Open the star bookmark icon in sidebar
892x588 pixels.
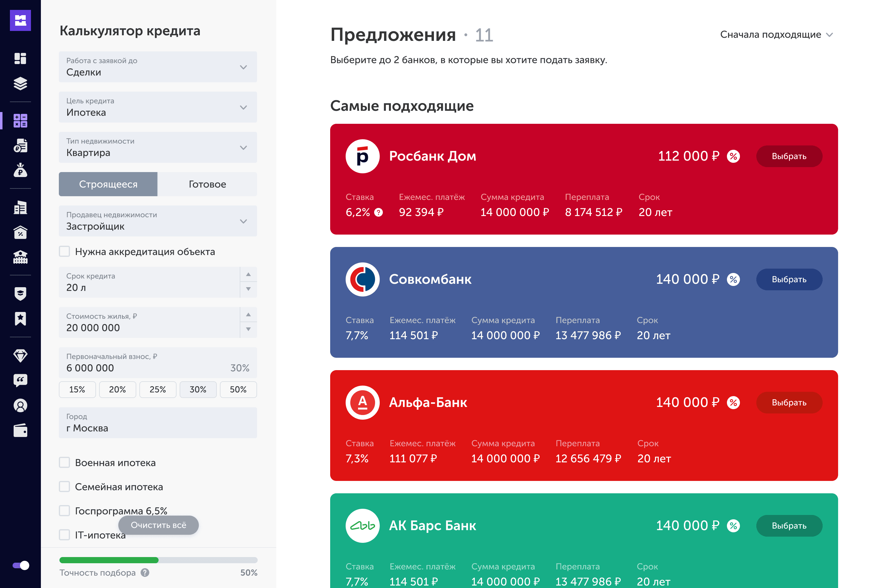[x=20, y=319]
